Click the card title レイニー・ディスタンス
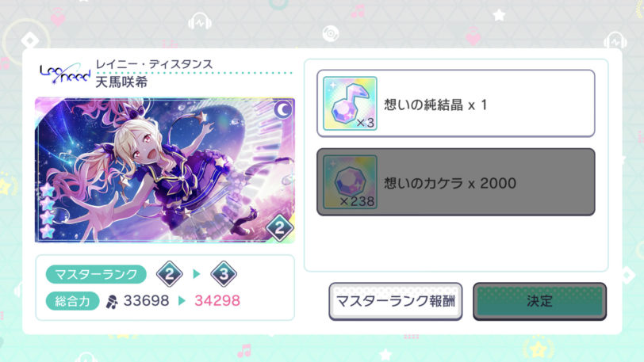The height and width of the screenshot is (362, 644). (x=154, y=64)
